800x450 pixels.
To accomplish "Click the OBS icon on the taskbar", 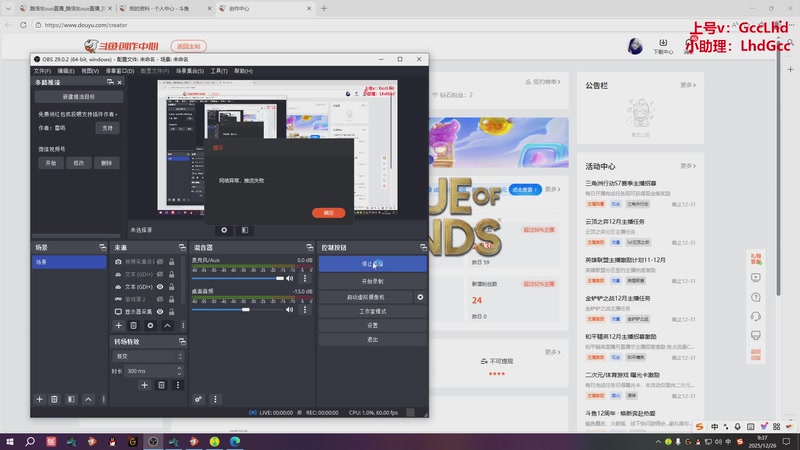I will click(153, 441).
